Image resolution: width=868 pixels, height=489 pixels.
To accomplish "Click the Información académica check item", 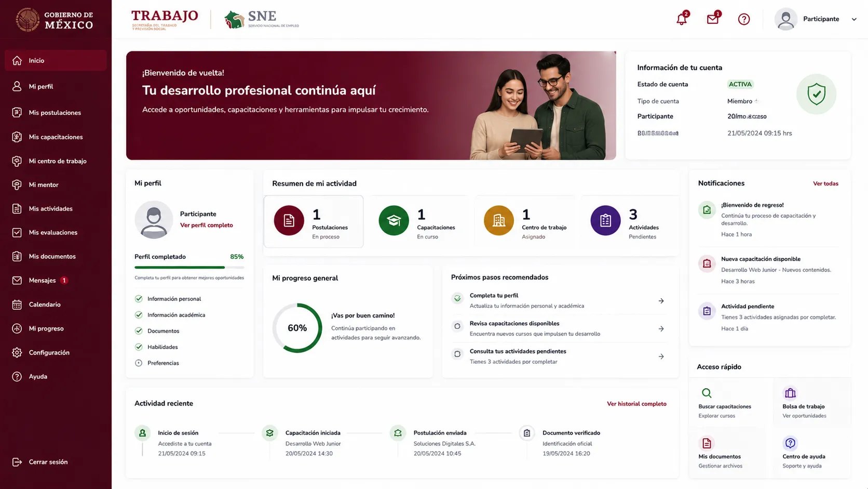I will point(170,315).
